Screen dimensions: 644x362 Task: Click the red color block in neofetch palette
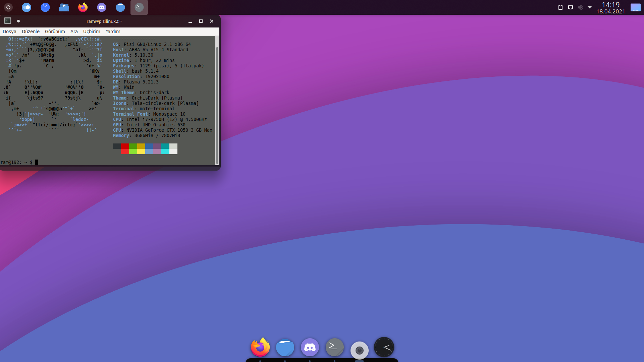125,146
